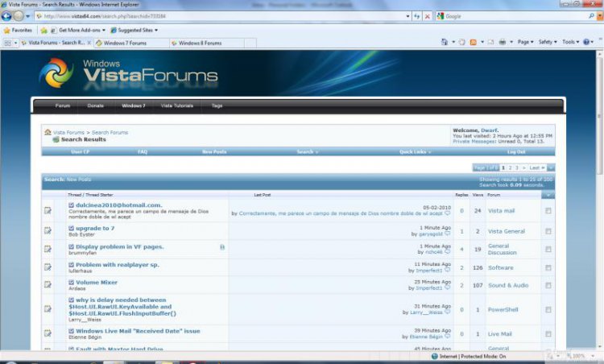Open the Safety menu dropdown

(548, 42)
